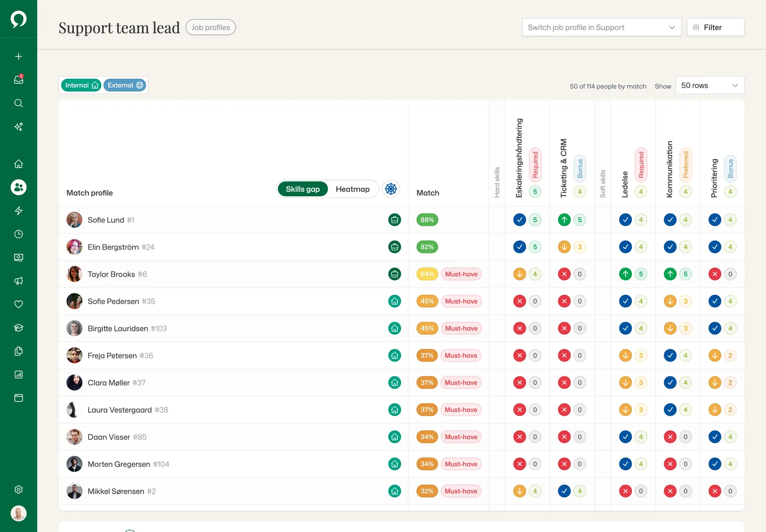Open Switch job profile in Support dropdown

pos(601,27)
